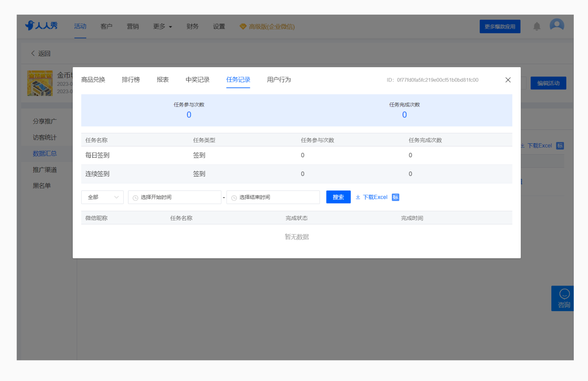Open the 客户 top navigation item
Viewport: 588px width, 381px height.
[x=106, y=26]
